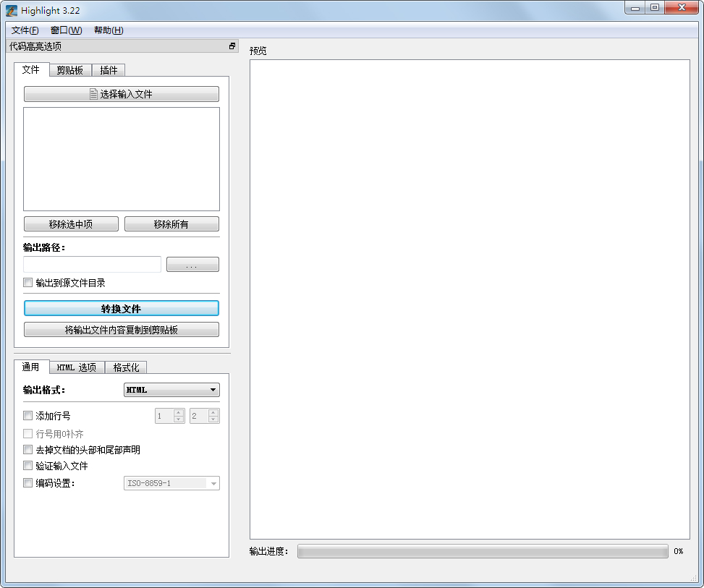Switch to the 剪贴板 tab
Viewport: 704px width, 588px height.
coord(70,70)
